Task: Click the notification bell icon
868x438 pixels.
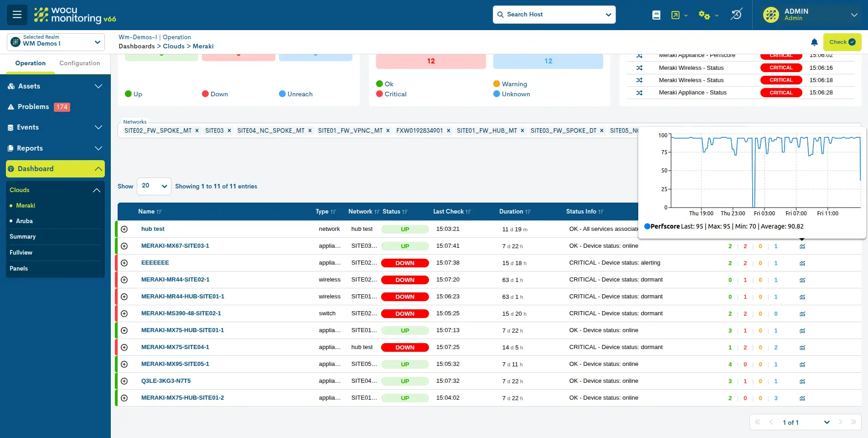Action: tap(814, 42)
